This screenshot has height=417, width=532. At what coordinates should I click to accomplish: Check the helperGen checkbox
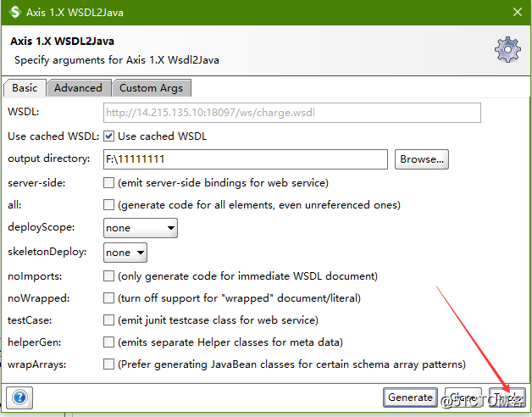click(x=108, y=342)
